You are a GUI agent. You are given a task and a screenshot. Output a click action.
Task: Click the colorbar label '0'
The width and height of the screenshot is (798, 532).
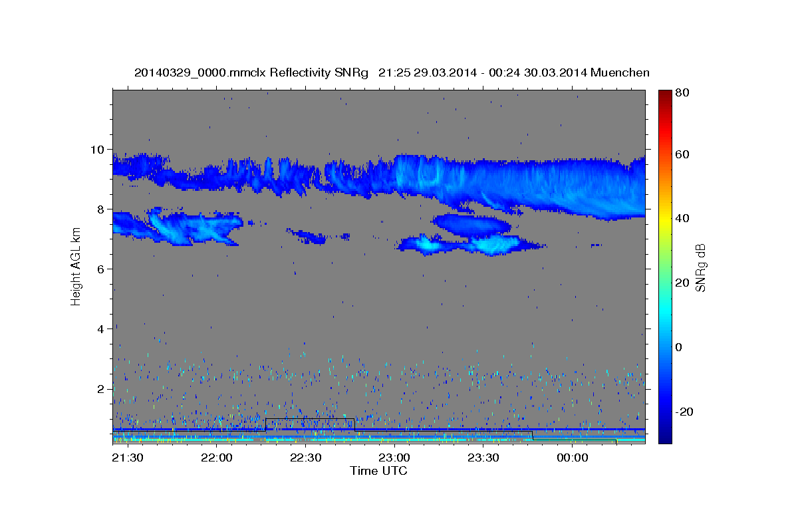click(680, 347)
